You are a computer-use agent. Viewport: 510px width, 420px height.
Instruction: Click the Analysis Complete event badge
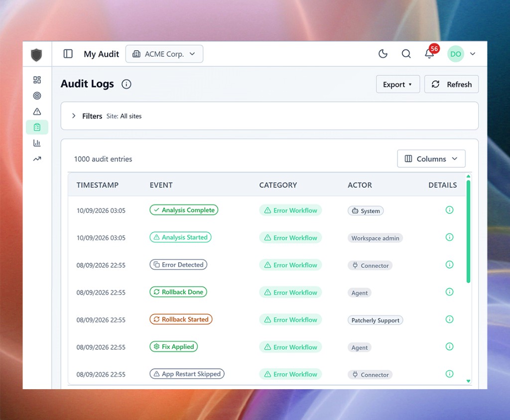pyautogui.click(x=184, y=210)
